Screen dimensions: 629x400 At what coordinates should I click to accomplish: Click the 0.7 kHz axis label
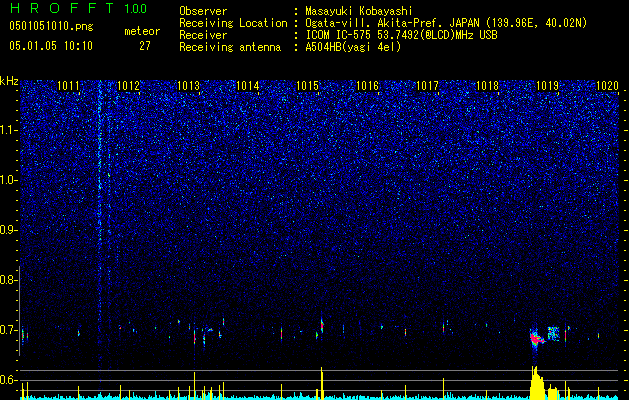[x=8, y=330]
